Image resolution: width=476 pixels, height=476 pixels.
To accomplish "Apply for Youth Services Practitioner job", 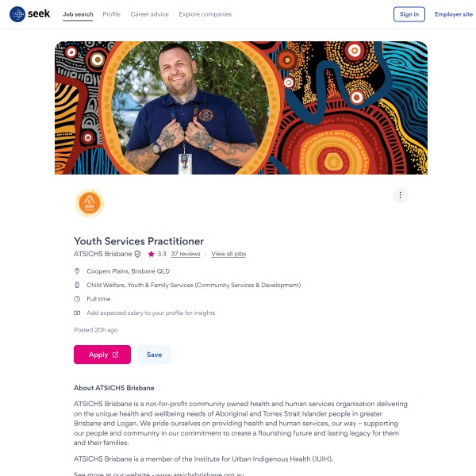I will coord(102,355).
